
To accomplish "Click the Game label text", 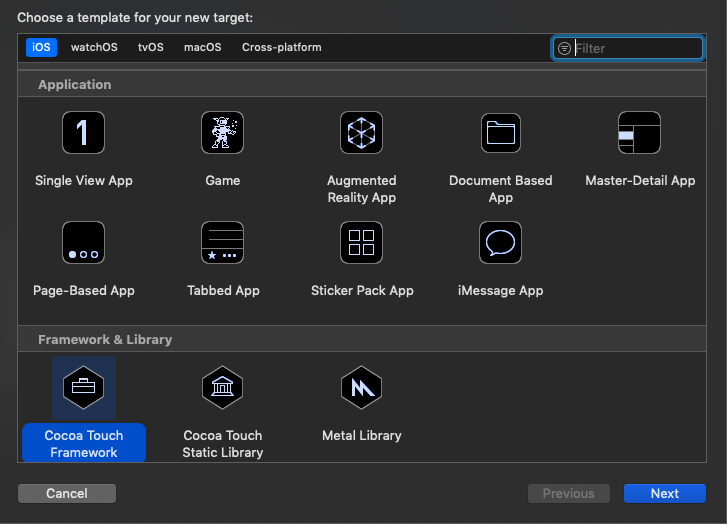I will point(223,180).
